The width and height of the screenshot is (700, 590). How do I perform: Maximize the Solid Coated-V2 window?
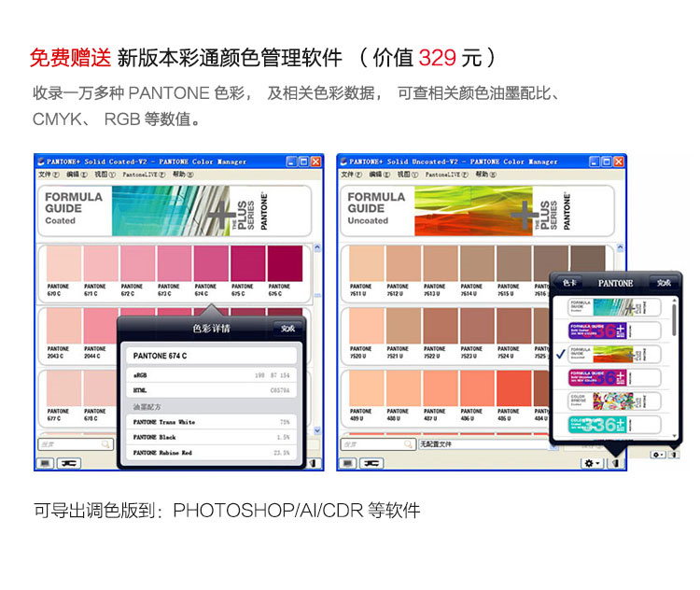303,162
